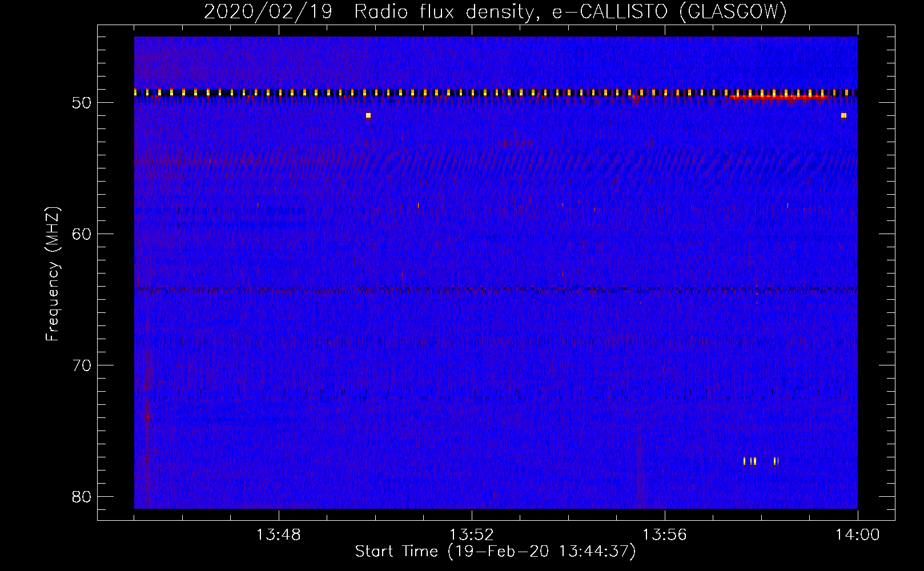Click the red emission streak near 50 MHz at 13:58
Screen dimensions: 924x571
coord(779,98)
